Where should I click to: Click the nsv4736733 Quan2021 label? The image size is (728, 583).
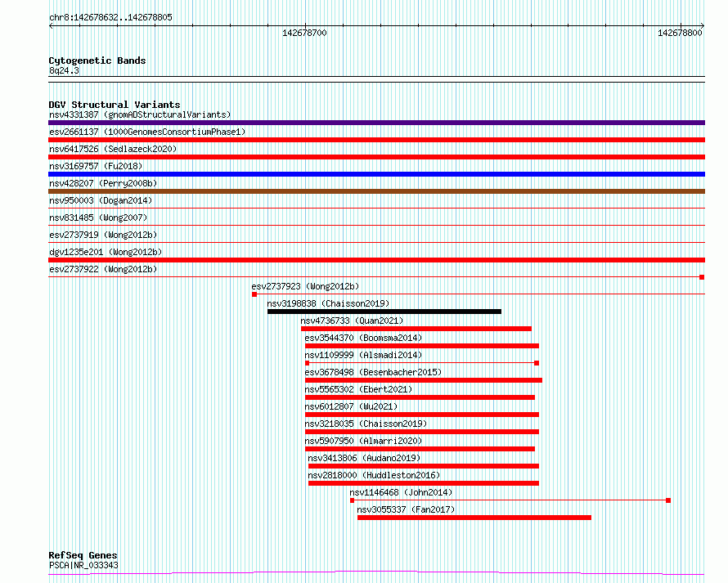click(352, 321)
